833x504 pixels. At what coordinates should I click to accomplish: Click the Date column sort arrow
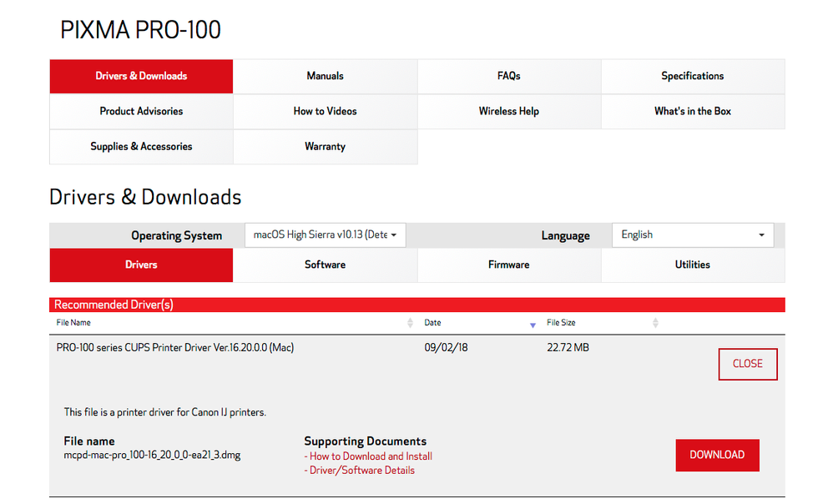533,324
